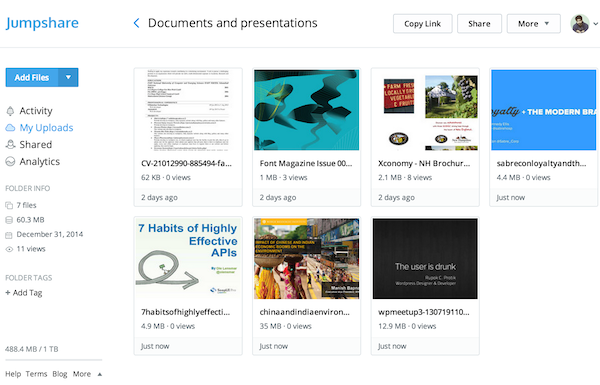
Task: Click the 35 MB · 0 views text
Action: coord(285,326)
